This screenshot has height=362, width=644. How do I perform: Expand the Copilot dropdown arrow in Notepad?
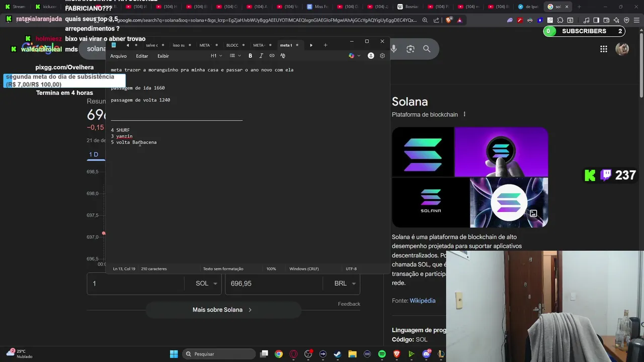click(359, 56)
